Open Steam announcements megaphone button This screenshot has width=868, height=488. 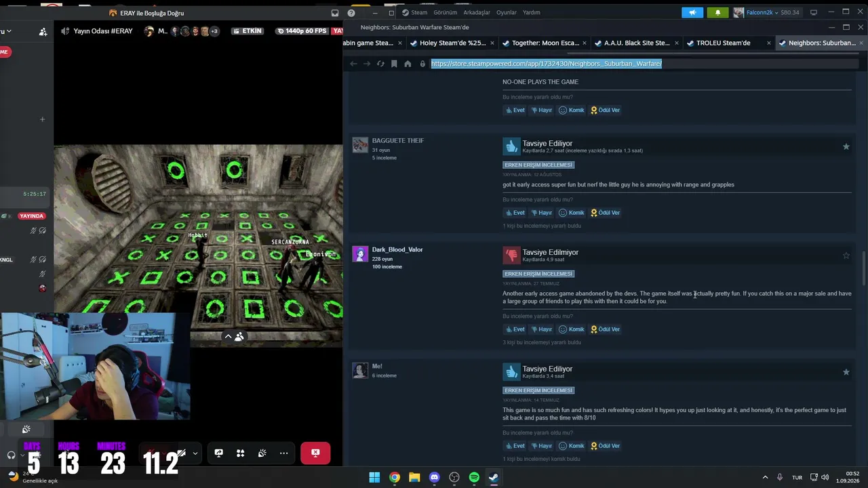click(692, 12)
